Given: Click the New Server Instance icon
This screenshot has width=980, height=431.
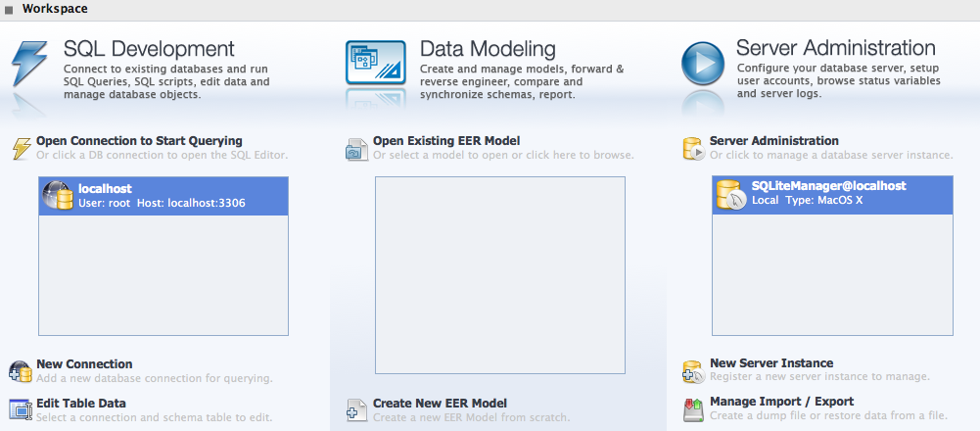Looking at the screenshot, I should pos(694,371).
